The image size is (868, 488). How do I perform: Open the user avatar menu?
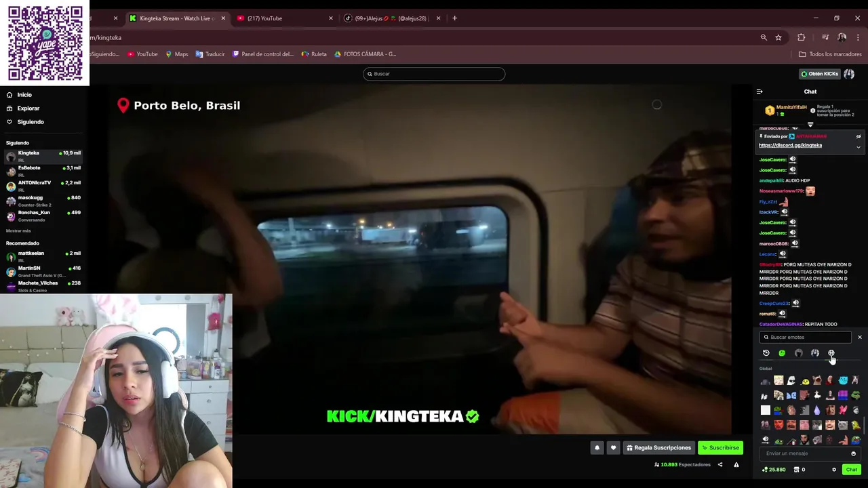(x=849, y=74)
